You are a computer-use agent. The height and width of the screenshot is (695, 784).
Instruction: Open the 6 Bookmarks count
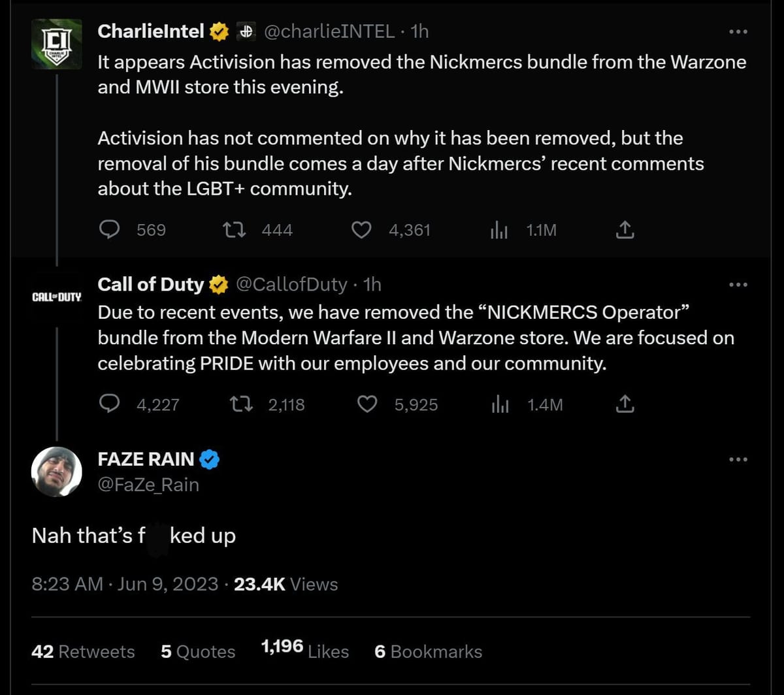(427, 651)
